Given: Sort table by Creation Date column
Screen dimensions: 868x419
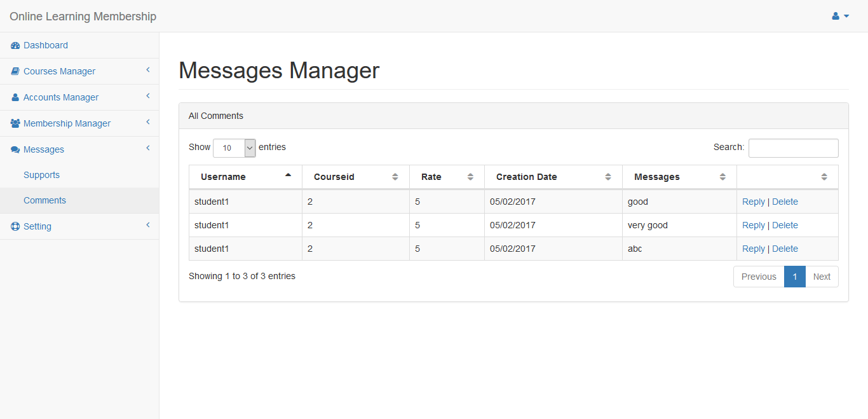Looking at the screenshot, I should click(x=553, y=177).
